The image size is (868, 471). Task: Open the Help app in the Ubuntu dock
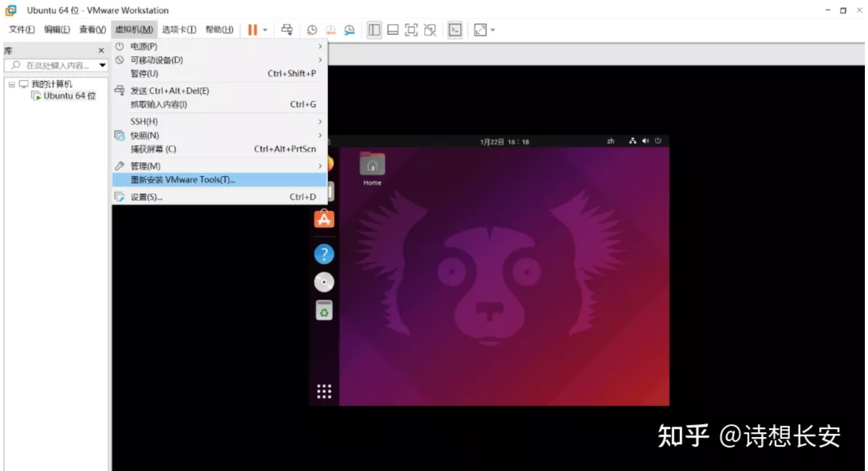[323, 254]
